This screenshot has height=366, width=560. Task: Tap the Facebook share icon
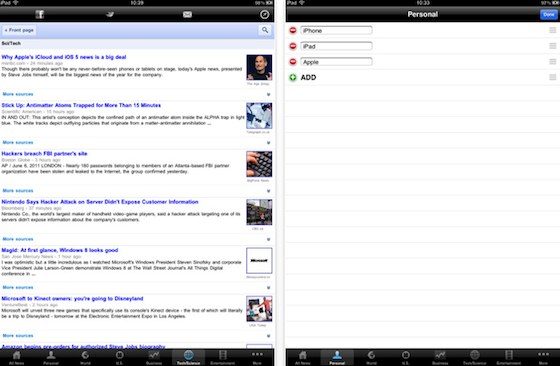(40, 14)
